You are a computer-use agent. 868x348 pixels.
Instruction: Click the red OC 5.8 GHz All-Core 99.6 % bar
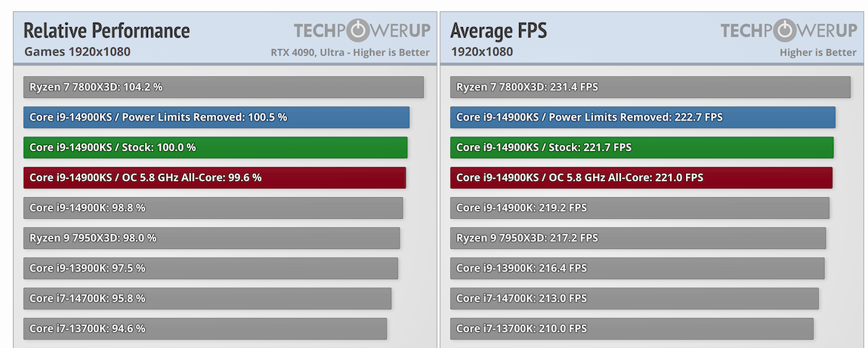(x=215, y=177)
